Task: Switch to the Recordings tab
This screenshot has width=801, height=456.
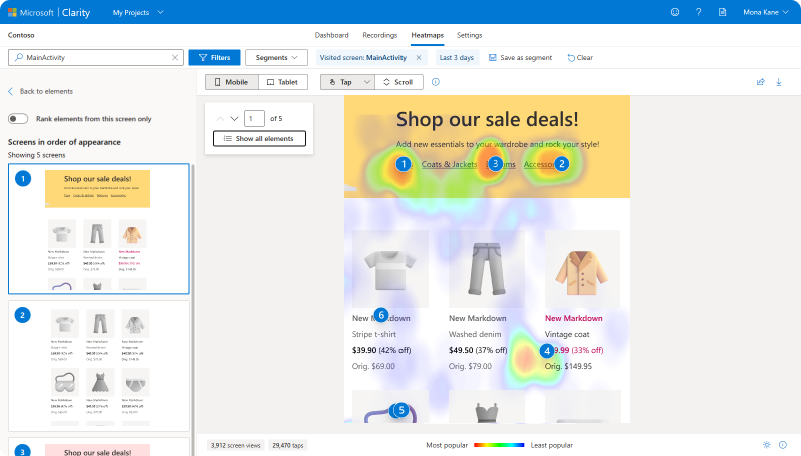Action: click(x=380, y=35)
